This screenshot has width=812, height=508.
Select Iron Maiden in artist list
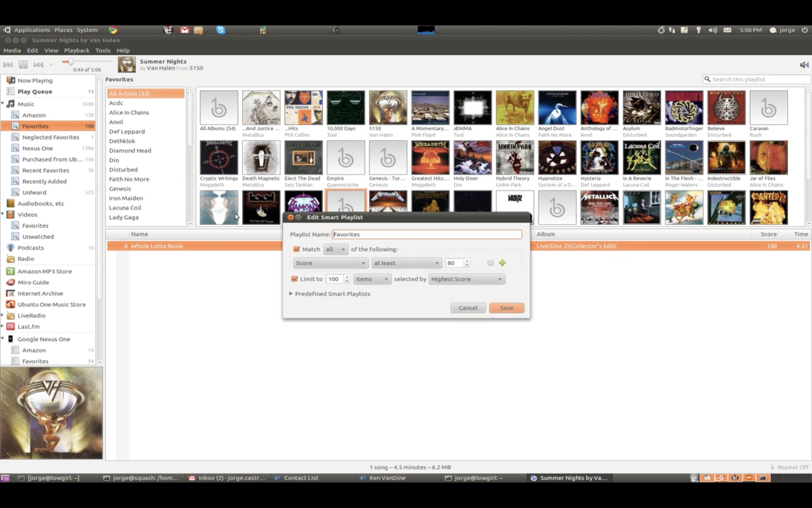(146, 198)
